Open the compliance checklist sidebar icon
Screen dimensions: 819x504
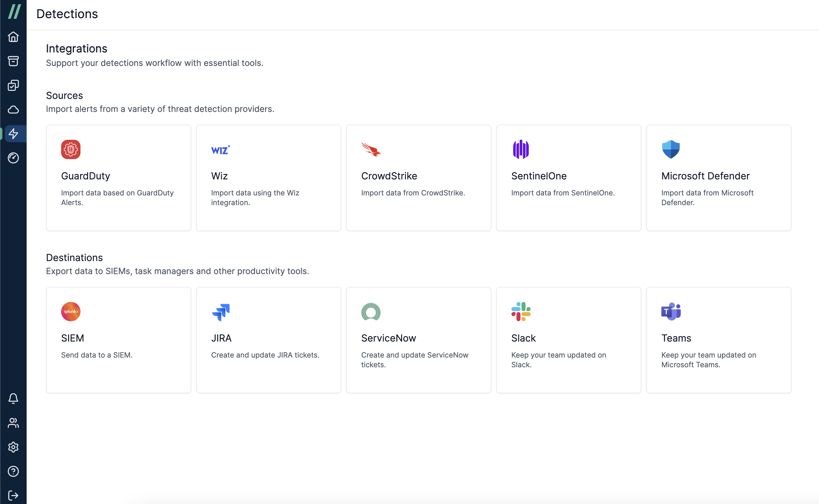pos(13,85)
